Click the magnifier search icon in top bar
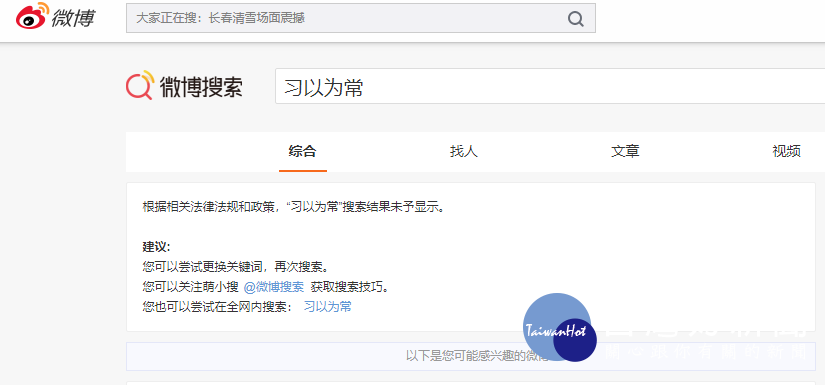The image size is (825, 385). (576, 18)
